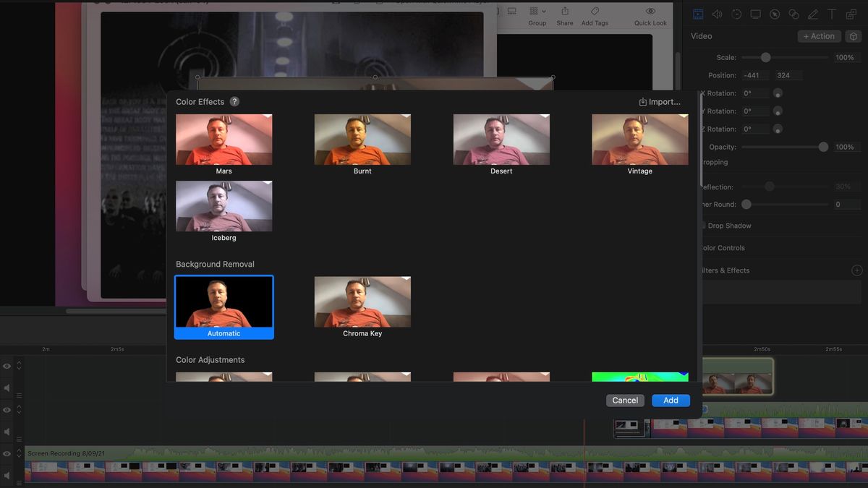Open the Video inspector tab icon
This screenshot has width=868, height=488.
[x=697, y=14]
